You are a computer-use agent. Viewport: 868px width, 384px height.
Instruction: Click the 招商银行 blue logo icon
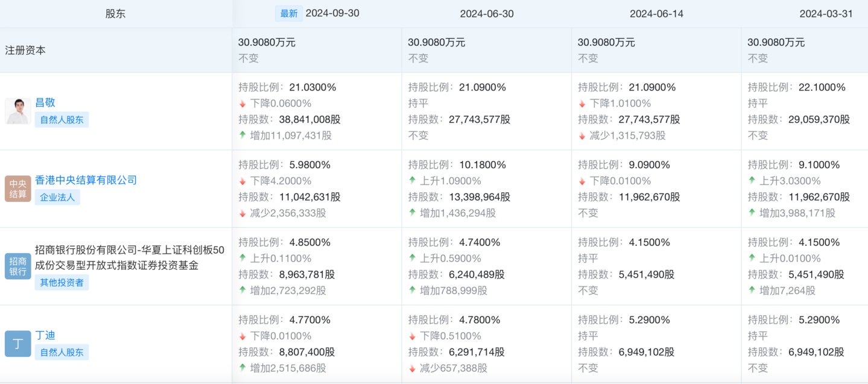(x=18, y=266)
